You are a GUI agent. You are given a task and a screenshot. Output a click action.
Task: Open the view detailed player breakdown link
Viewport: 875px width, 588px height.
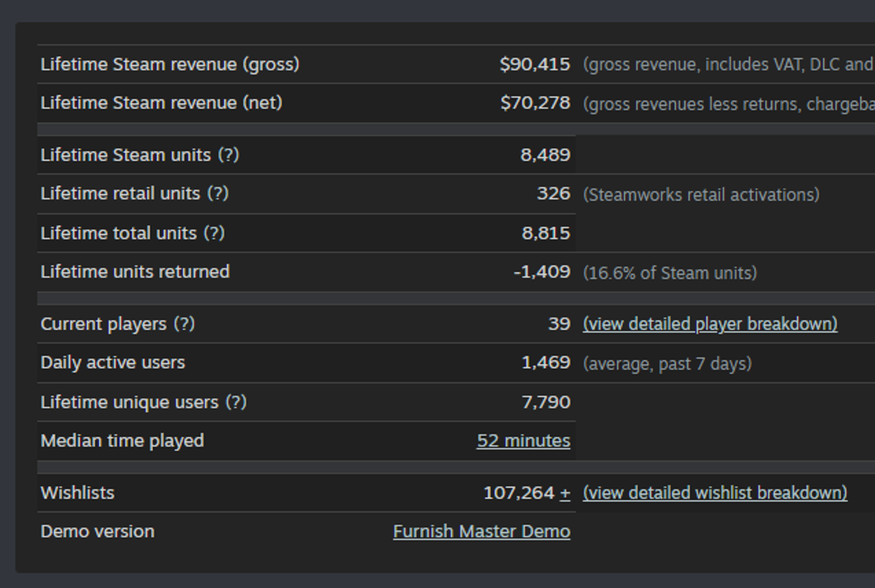pyautogui.click(x=710, y=324)
